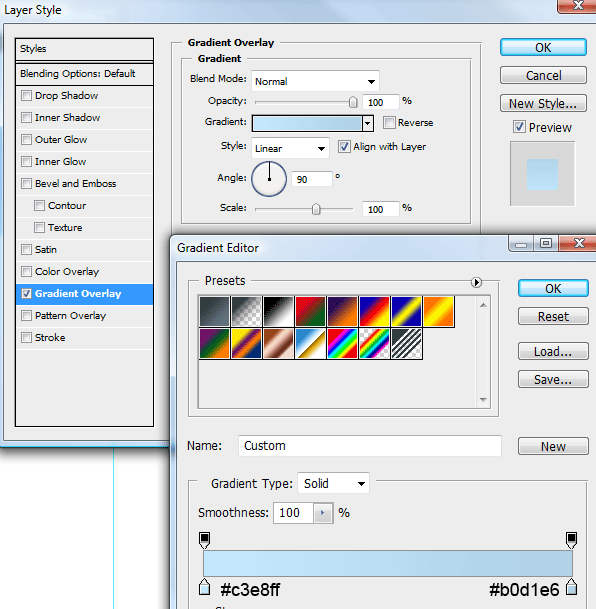Click the gradient preview bar in Layer Style
The width and height of the screenshot is (596, 609).
[307, 124]
